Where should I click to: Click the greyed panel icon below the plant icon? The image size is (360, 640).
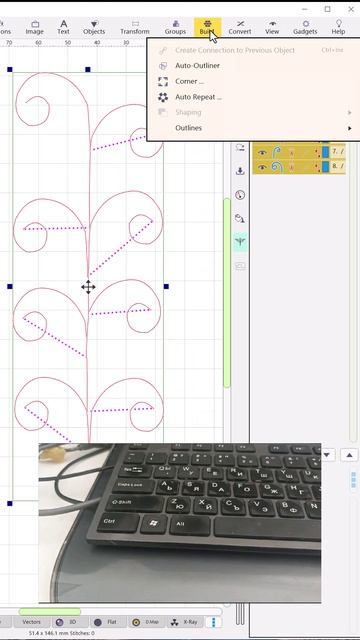(240, 266)
